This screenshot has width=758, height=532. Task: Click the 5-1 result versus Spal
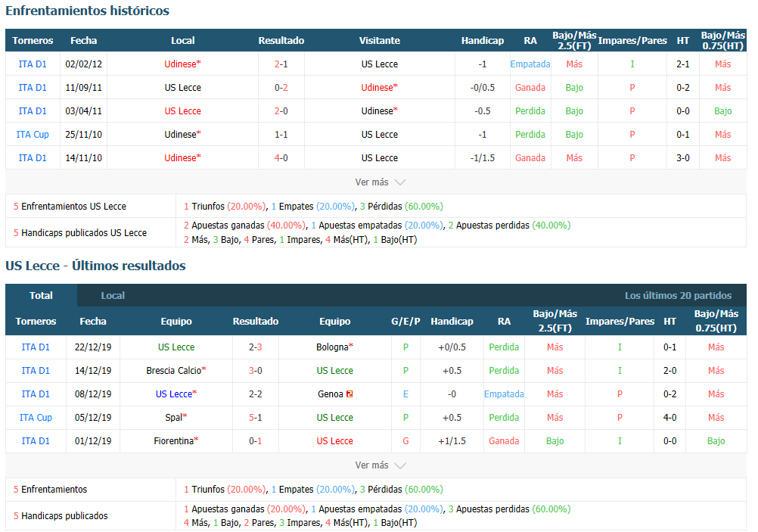coord(255,418)
